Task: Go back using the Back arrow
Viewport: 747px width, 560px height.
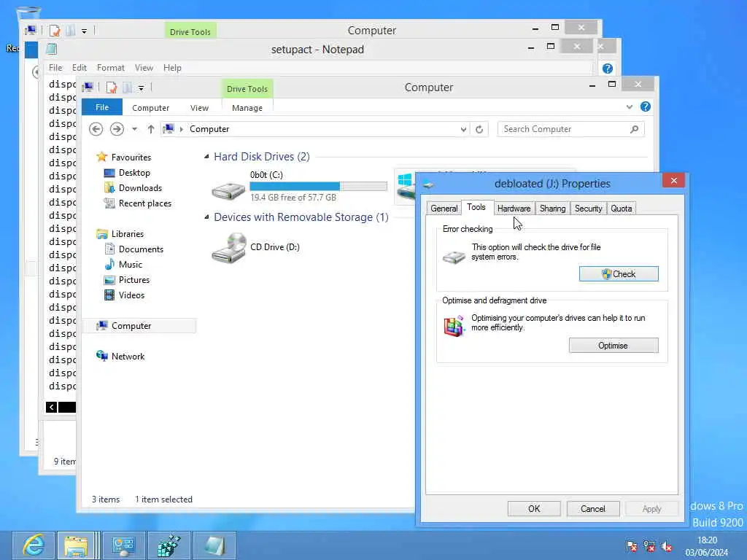Action: tap(96, 129)
